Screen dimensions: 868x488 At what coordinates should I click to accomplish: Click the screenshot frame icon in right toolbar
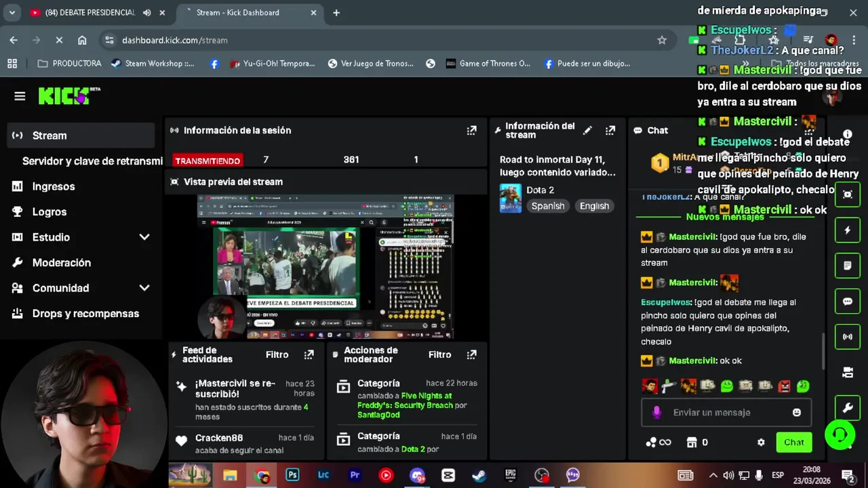(847, 195)
